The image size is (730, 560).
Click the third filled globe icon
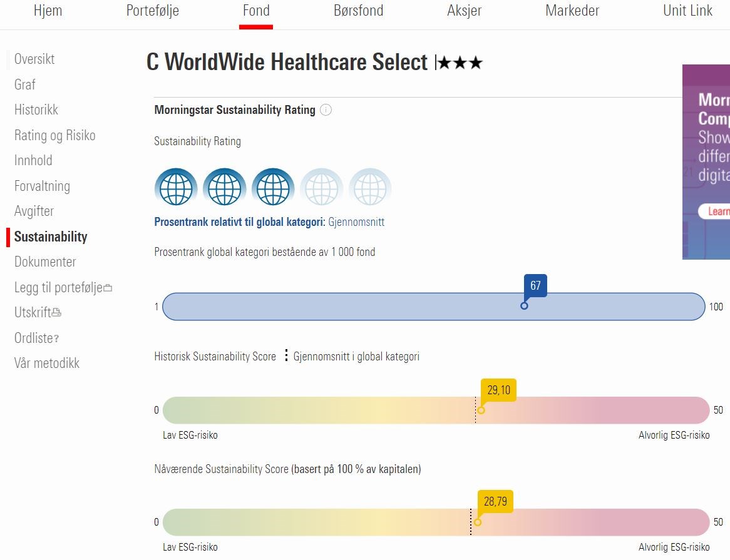pos(273,187)
